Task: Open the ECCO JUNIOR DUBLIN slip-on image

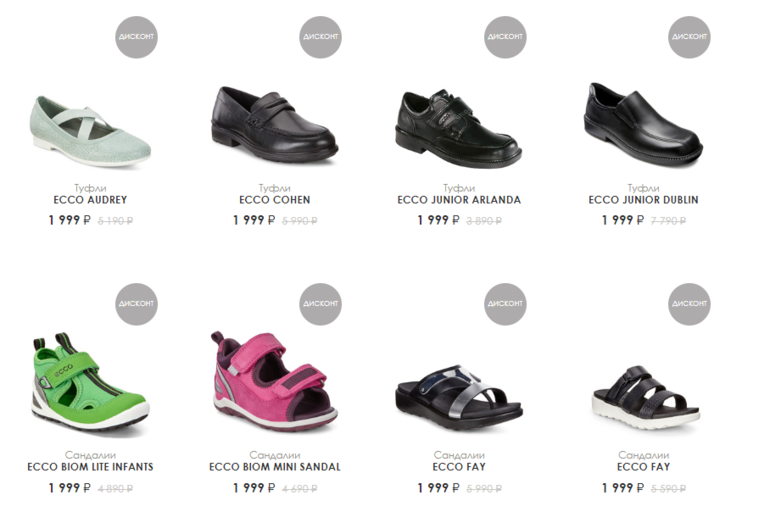Action: 643,124
